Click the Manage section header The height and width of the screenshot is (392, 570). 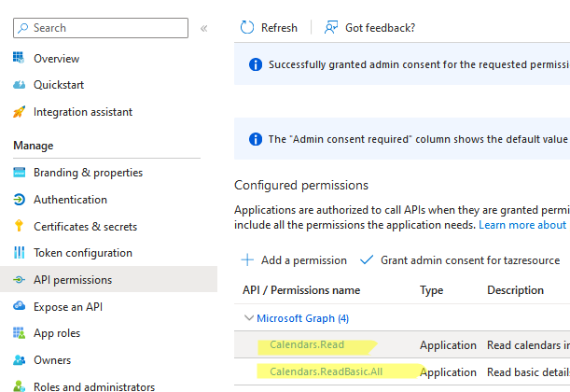pyautogui.click(x=34, y=146)
